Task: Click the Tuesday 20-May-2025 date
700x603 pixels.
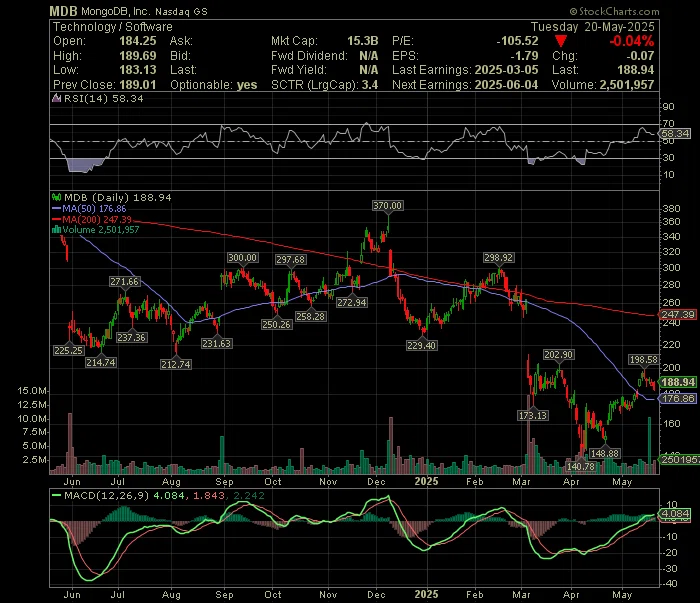Action: 592,27
